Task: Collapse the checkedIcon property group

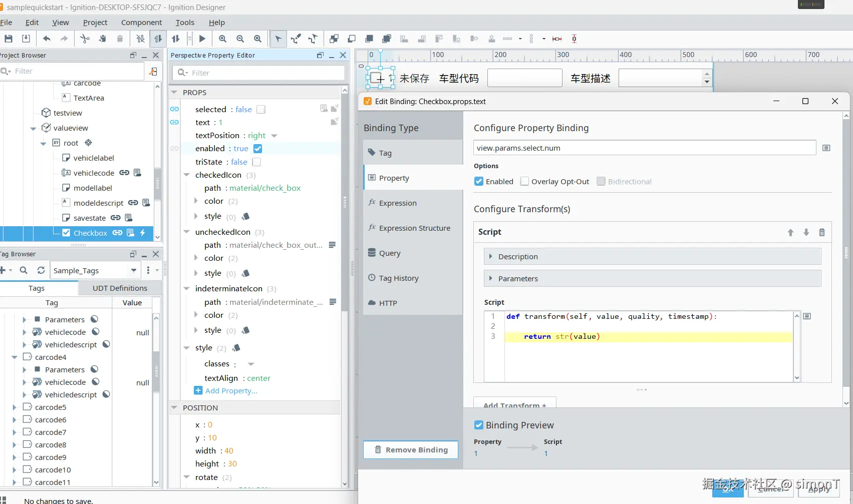Action: tap(186, 175)
